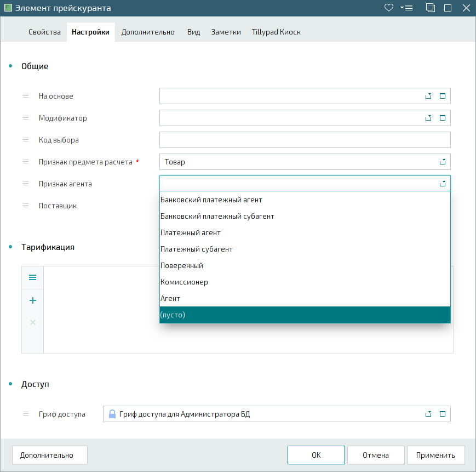Click the handle icon beside На основе
476x472 pixels.
(x=26, y=96)
